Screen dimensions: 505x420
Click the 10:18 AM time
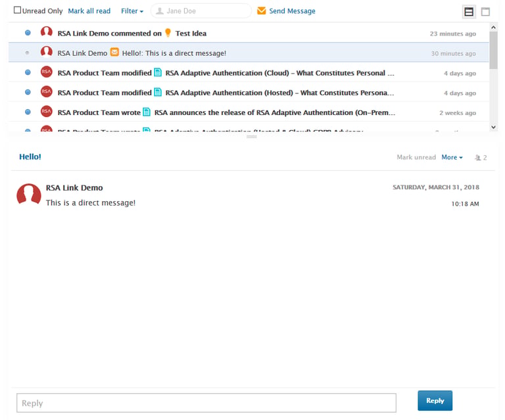coord(465,204)
